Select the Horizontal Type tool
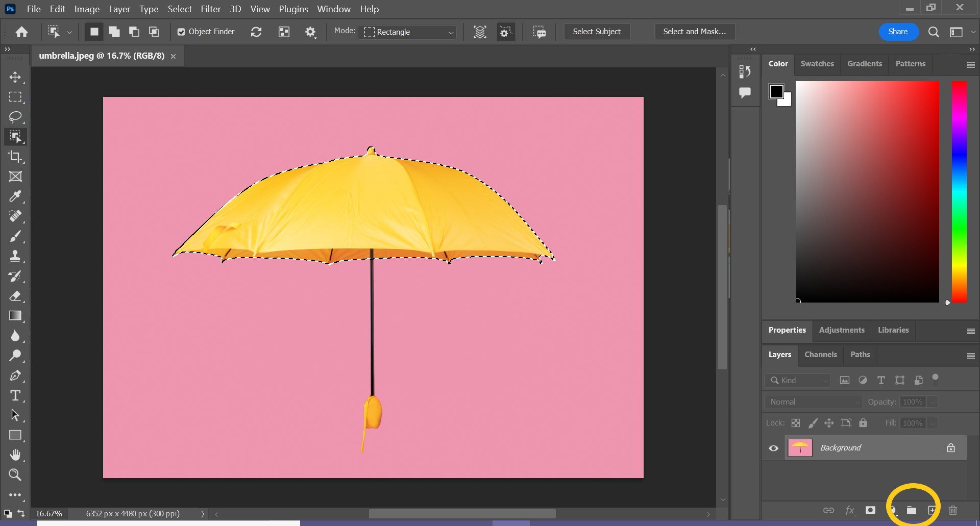 [15, 396]
